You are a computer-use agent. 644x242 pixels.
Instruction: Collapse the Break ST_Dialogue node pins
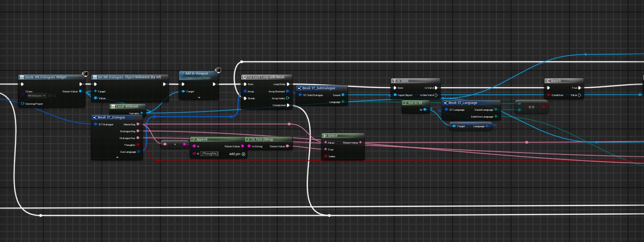click(x=117, y=157)
